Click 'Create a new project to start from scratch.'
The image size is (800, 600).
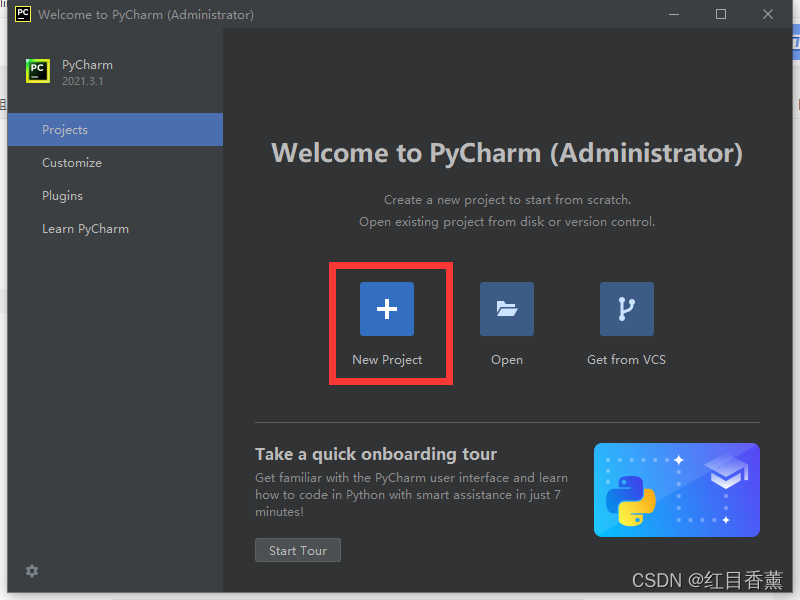[507, 199]
